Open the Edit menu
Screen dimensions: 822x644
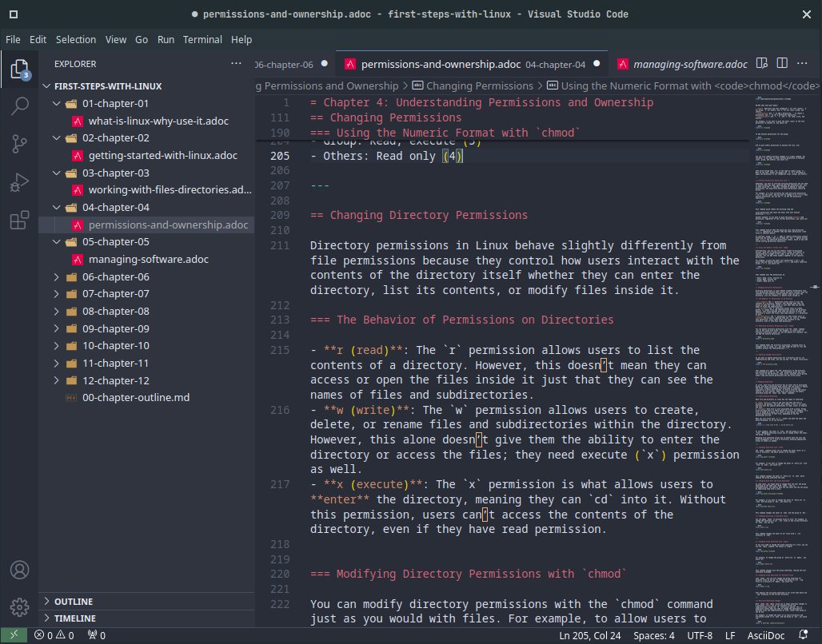pos(38,39)
